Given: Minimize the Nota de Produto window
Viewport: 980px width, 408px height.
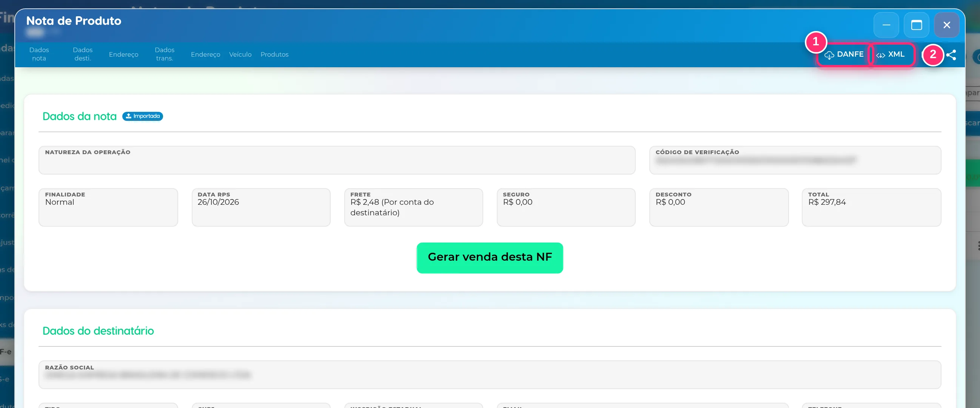Looking at the screenshot, I should (886, 25).
